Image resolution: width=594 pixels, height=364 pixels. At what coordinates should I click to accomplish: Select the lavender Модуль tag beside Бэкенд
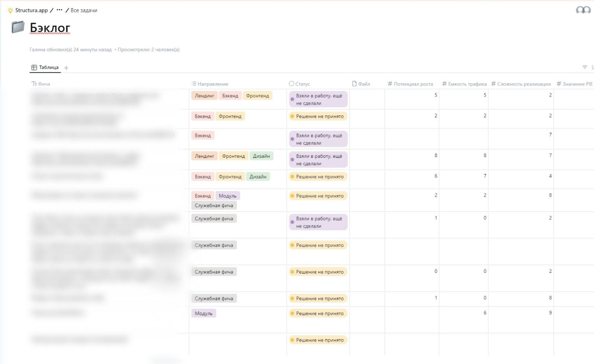tap(228, 196)
